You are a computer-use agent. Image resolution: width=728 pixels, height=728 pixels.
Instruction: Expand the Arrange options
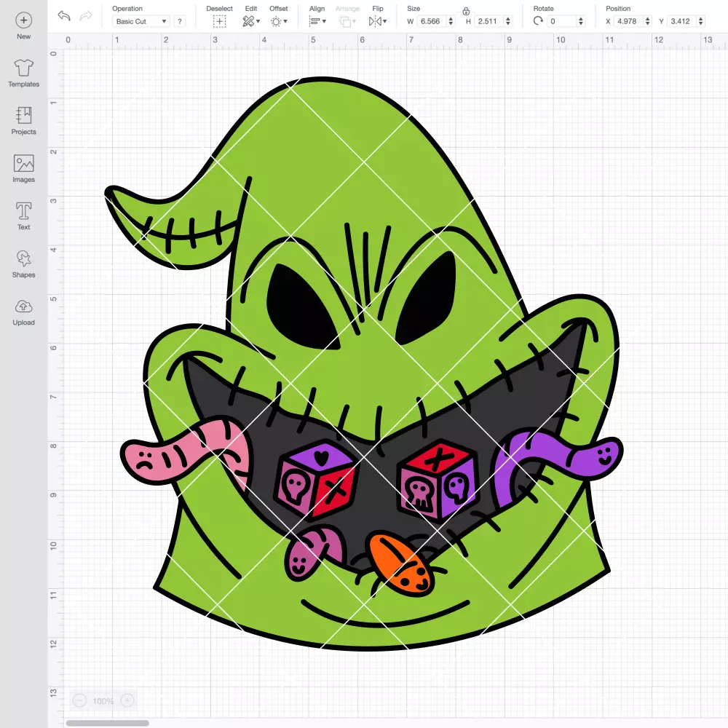point(347,21)
